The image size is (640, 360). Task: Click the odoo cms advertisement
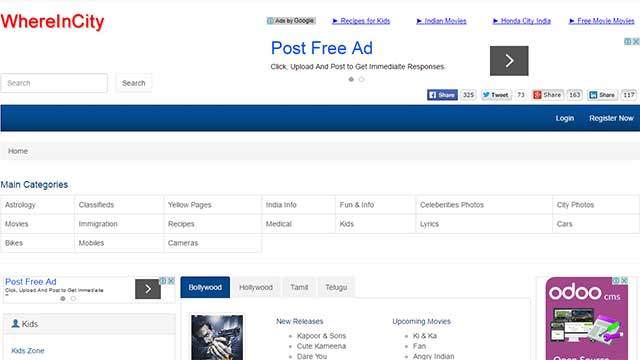(587, 318)
